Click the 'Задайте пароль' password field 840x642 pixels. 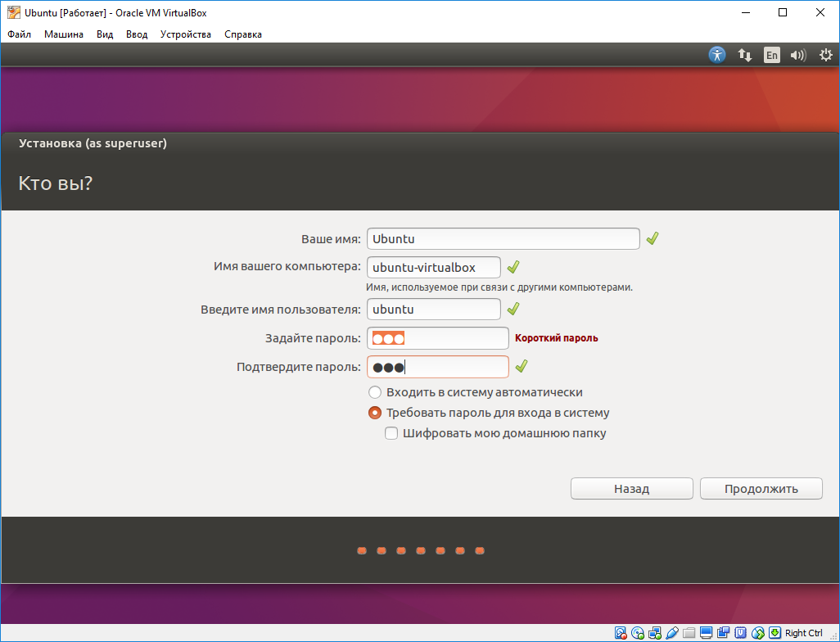pos(438,338)
